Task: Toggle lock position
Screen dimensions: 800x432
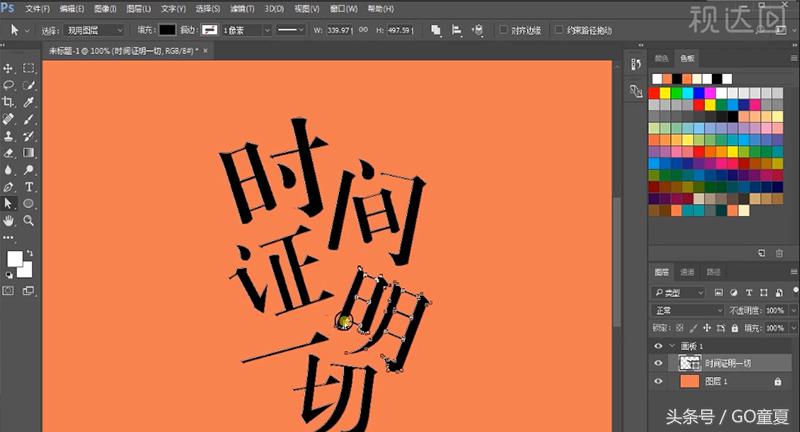Action: pos(707,328)
